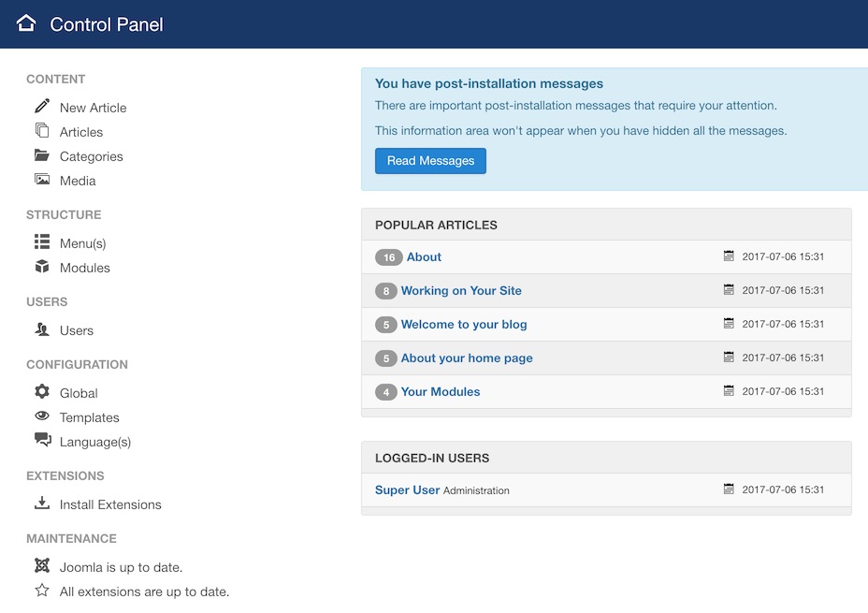Viewport: 868px width, 613px height.
Task: Open the Users menu item
Action: [76, 330]
